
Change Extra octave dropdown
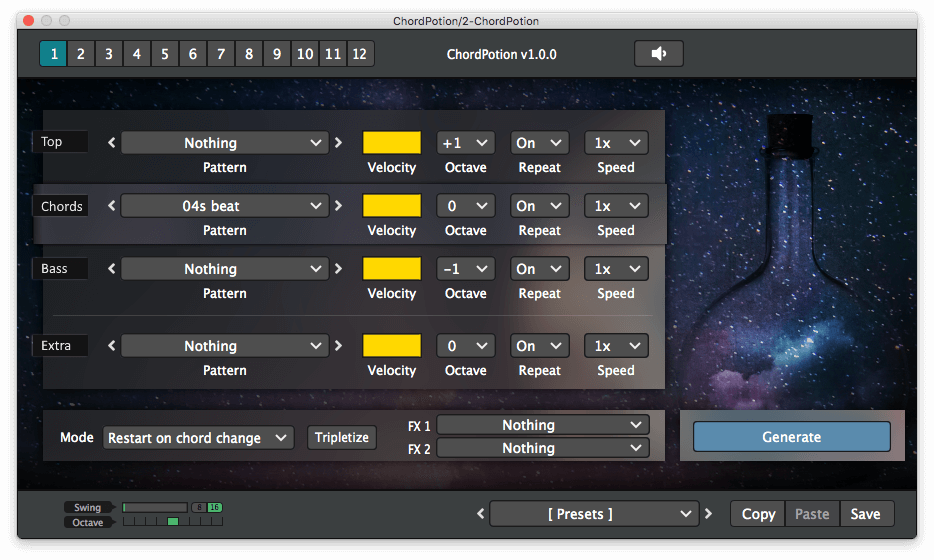click(465, 346)
